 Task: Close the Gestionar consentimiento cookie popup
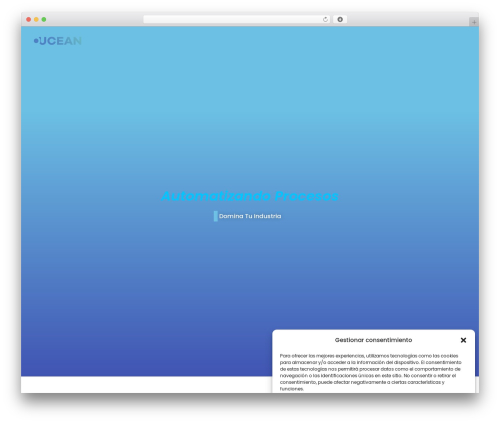pos(463,340)
